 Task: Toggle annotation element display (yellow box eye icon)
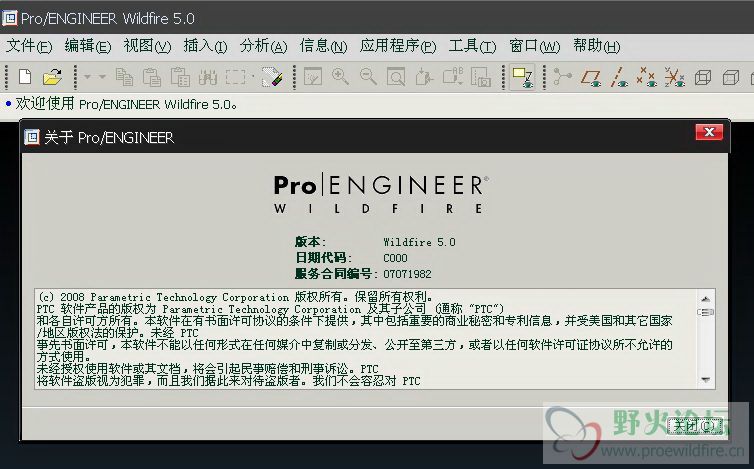click(x=522, y=77)
